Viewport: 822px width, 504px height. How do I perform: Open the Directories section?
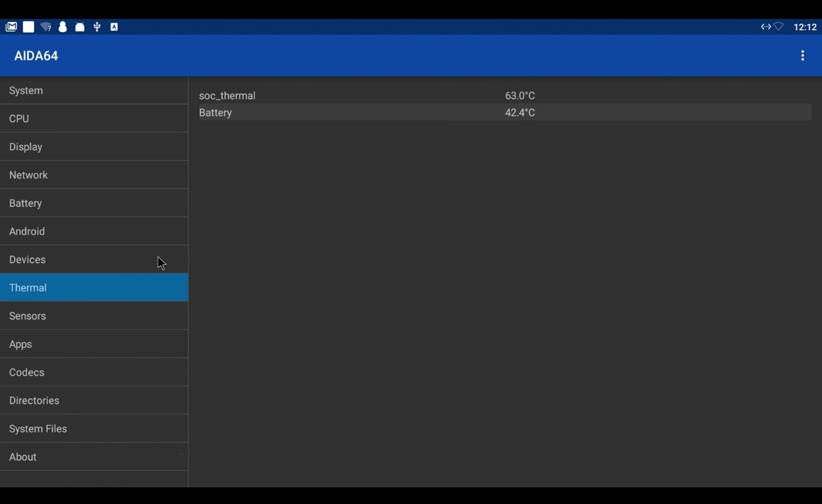(x=94, y=401)
